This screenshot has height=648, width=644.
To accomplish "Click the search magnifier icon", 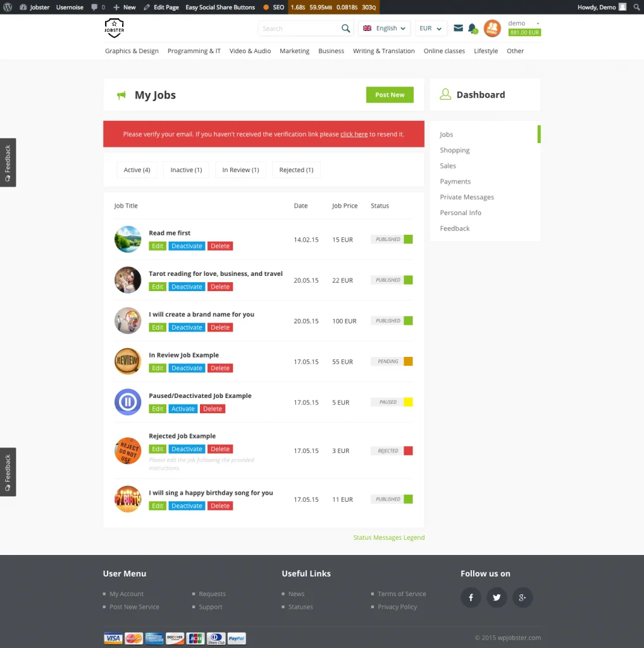I will [345, 28].
